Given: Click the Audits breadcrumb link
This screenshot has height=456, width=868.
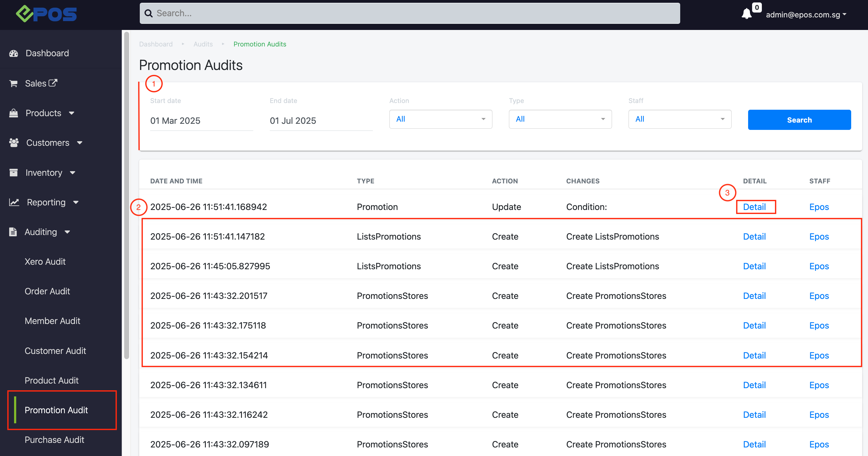Looking at the screenshot, I should (x=203, y=44).
